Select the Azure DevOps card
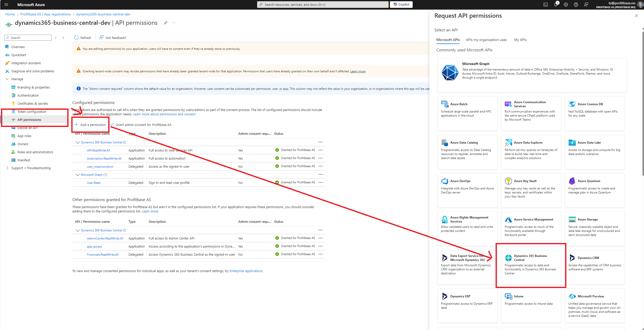The width and height of the screenshot is (644, 330). [467, 190]
